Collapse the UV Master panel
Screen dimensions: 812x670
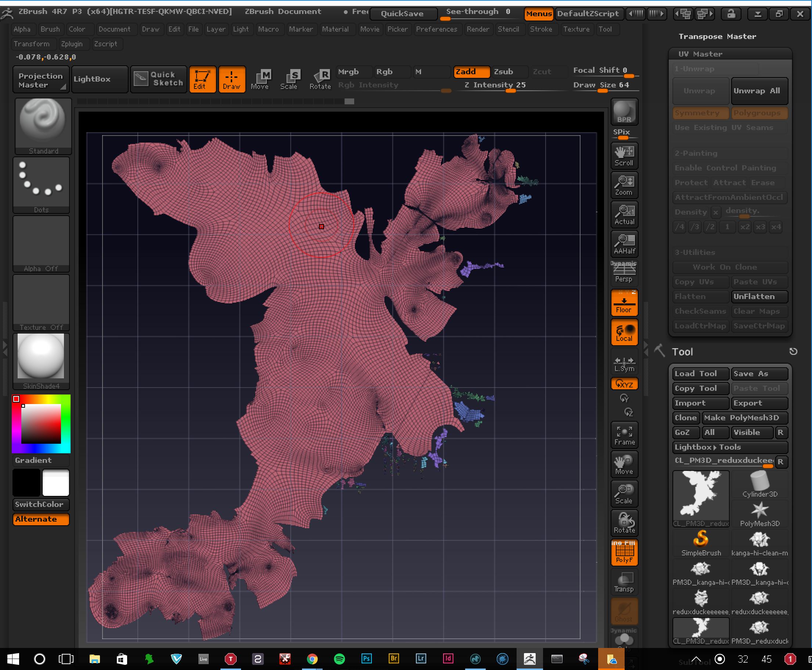click(700, 54)
